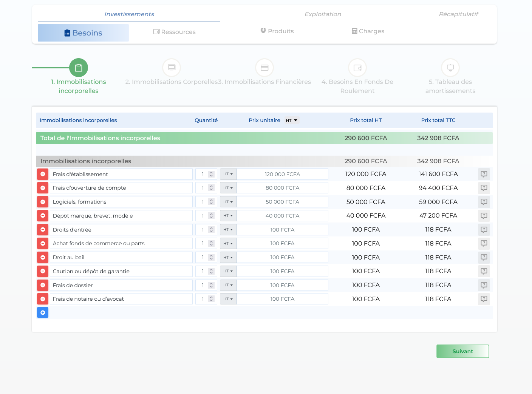Open comment icon for Frais de dossier
Image resolution: width=532 pixels, height=394 pixels.
click(x=484, y=285)
